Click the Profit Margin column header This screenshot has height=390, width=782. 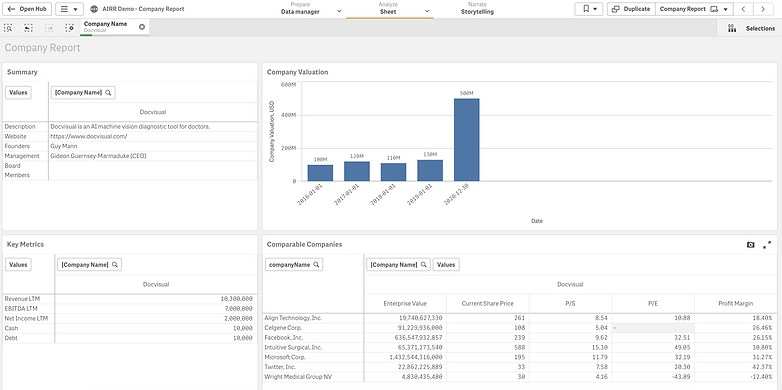click(736, 303)
